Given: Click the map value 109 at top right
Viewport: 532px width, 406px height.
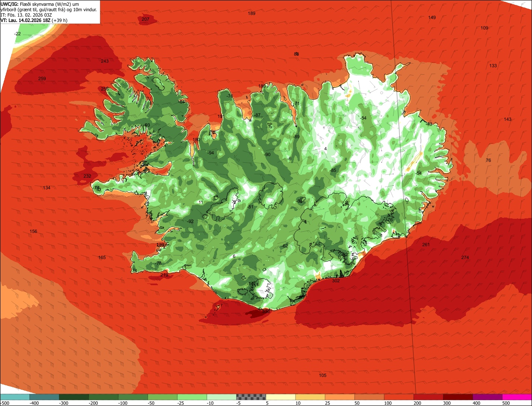Looking at the screenshot, I should (484, 28).
